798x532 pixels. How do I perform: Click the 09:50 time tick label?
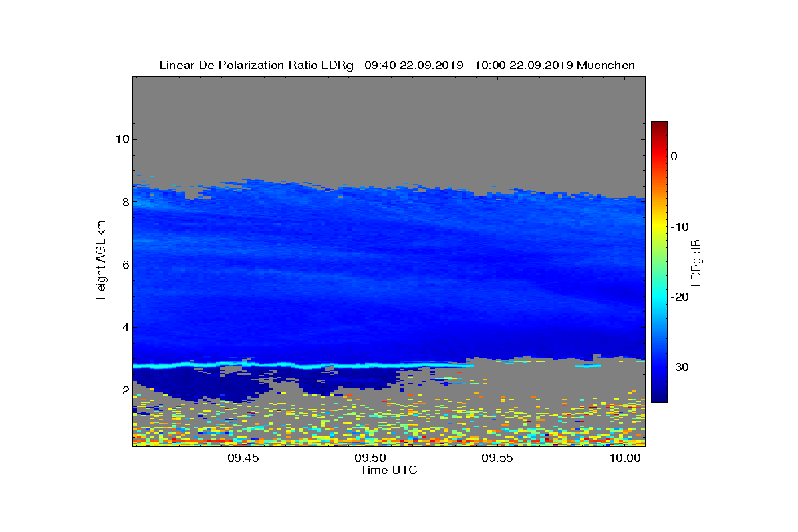click(370, 458)
